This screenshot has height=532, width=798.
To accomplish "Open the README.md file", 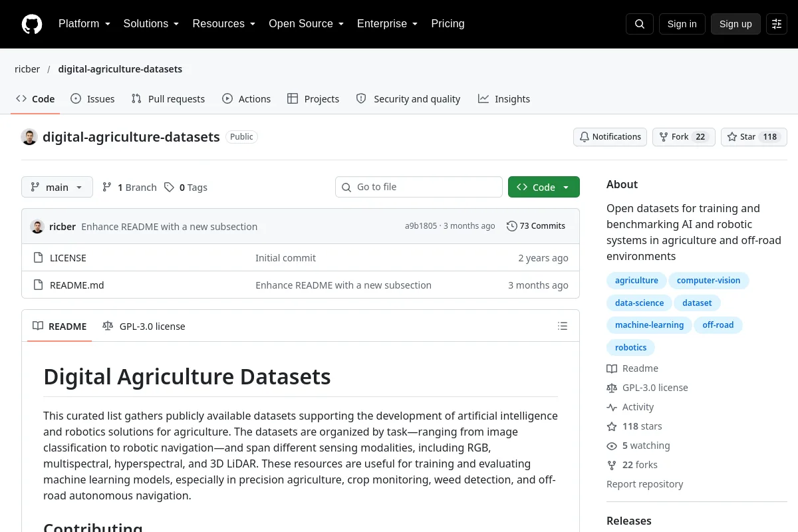I will pos(77,285).
